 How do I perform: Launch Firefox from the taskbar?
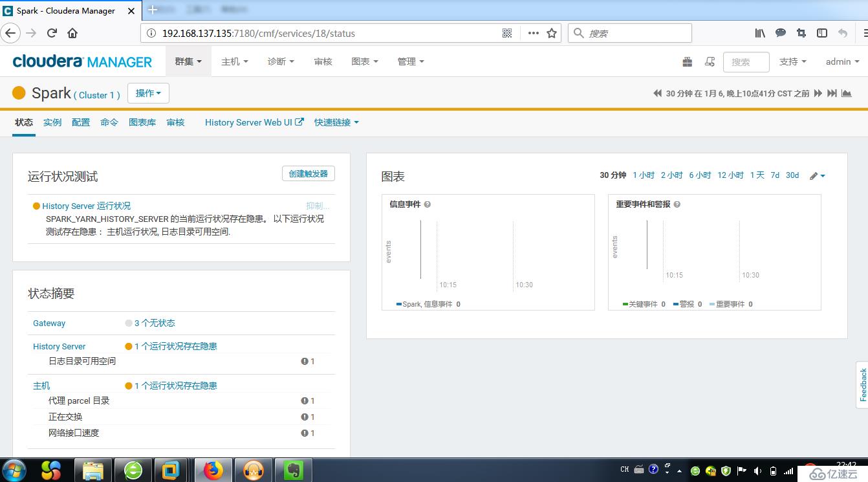coord(213,470)
